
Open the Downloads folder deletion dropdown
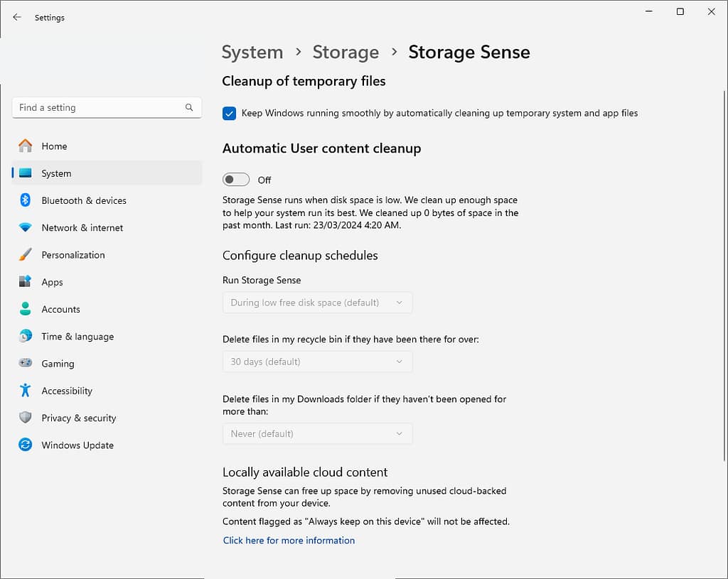pos(317,433)
